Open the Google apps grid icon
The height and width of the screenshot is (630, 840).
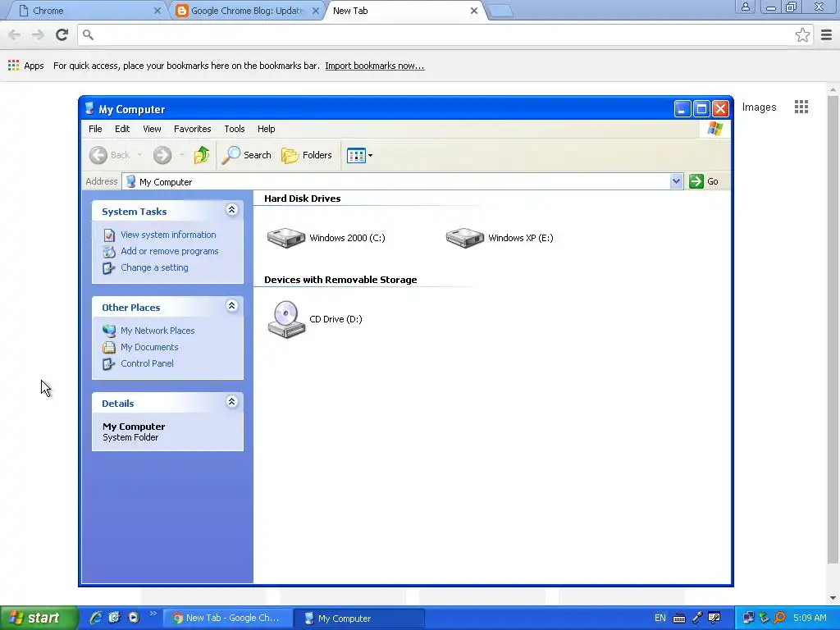tap(801, 107)
